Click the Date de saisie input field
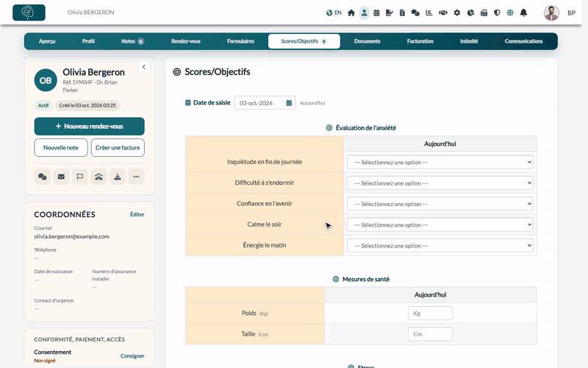This screenshot has height=368, width=588. (x=265, y=103)
